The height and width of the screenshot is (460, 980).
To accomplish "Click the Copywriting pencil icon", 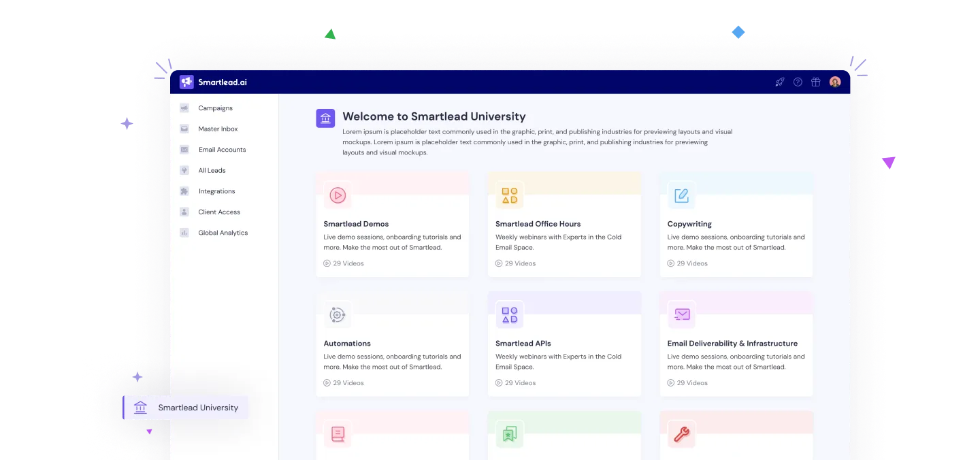I will click(x=681, y=195).
